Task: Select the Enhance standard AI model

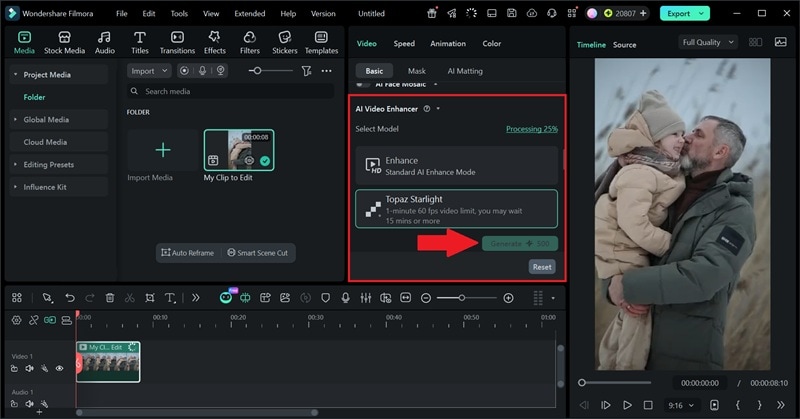Action: tap(457, 166)
